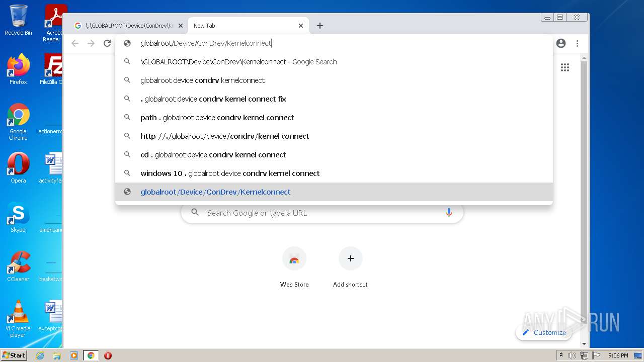Click the Add shortcut tile
Viewport: 644px width, 362px height.
(350, 267)
